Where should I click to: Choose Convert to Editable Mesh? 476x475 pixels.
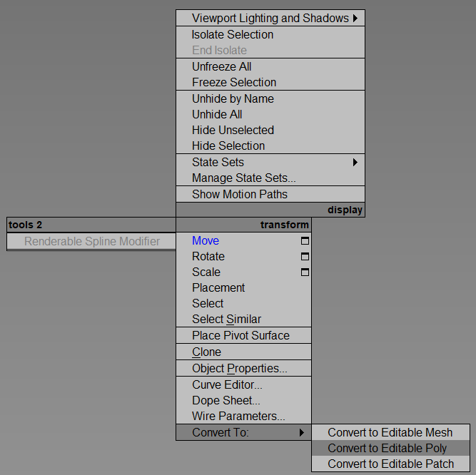[x=390, y=433]
